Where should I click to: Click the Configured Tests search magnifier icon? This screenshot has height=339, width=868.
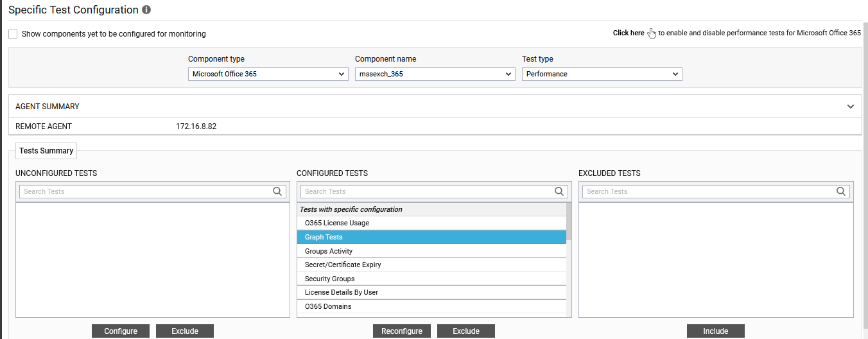(x=559, y=191)
